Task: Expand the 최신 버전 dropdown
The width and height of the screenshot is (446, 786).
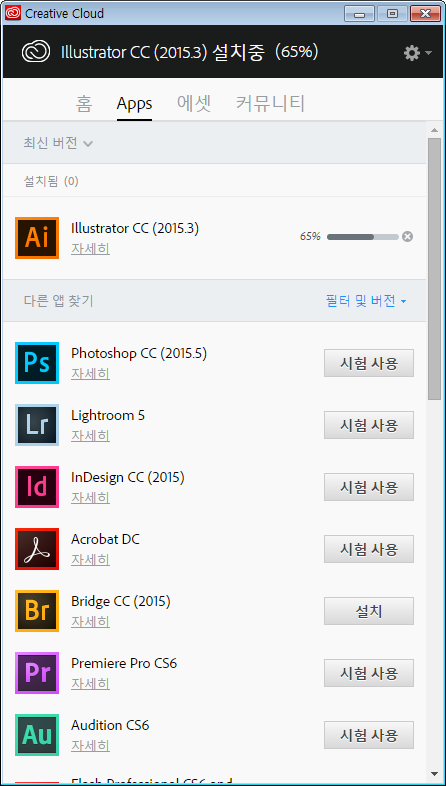Action: click(58, 143)
